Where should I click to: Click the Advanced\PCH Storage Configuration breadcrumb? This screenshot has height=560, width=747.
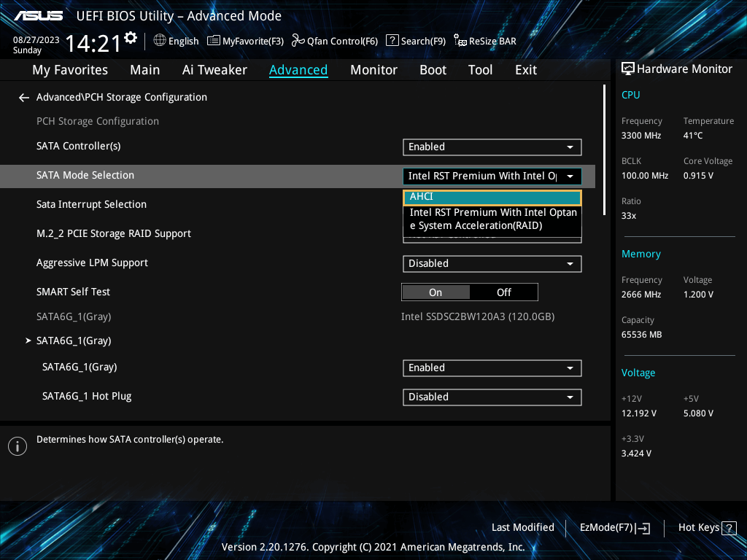click(122, 97)
